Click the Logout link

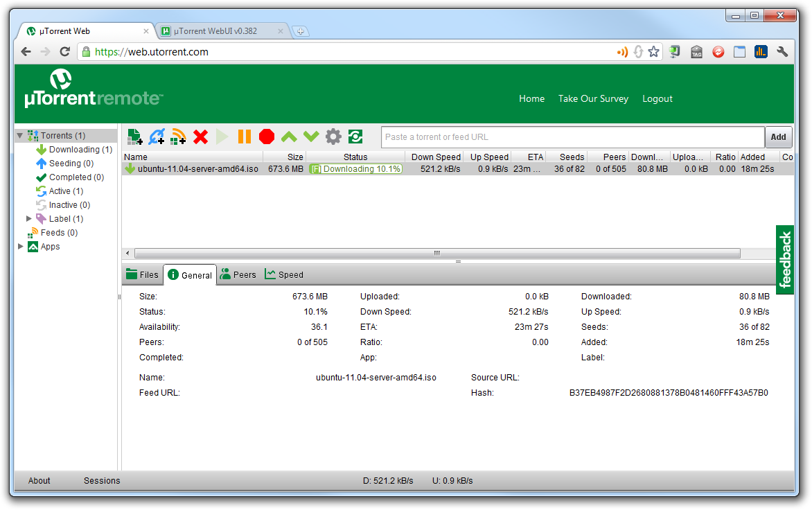[x=657, y=99]
